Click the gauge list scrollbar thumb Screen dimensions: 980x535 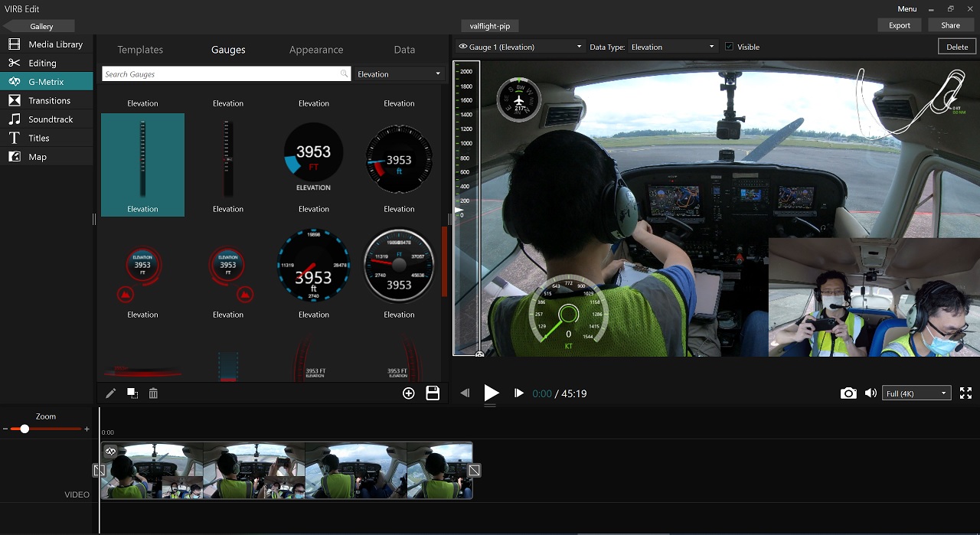point(445,260)
